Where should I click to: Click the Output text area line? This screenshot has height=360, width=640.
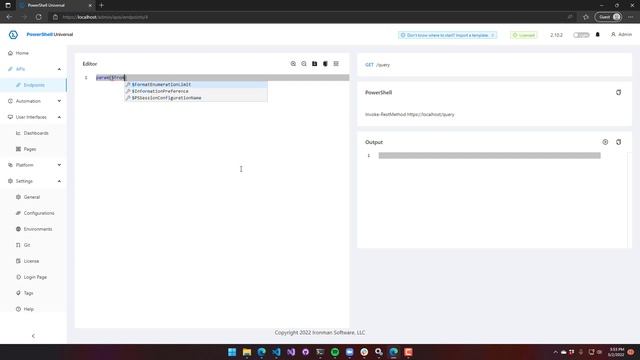click(x=489, y=156)
